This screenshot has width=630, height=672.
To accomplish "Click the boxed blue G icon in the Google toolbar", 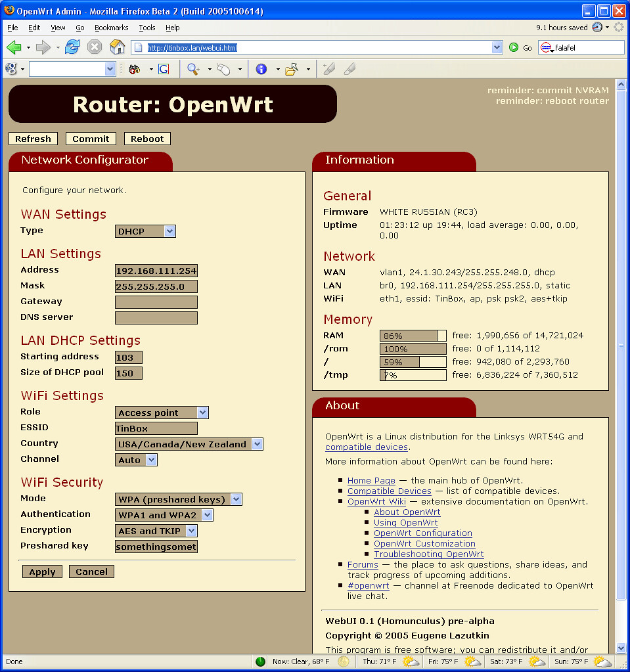I will [164, 69].
